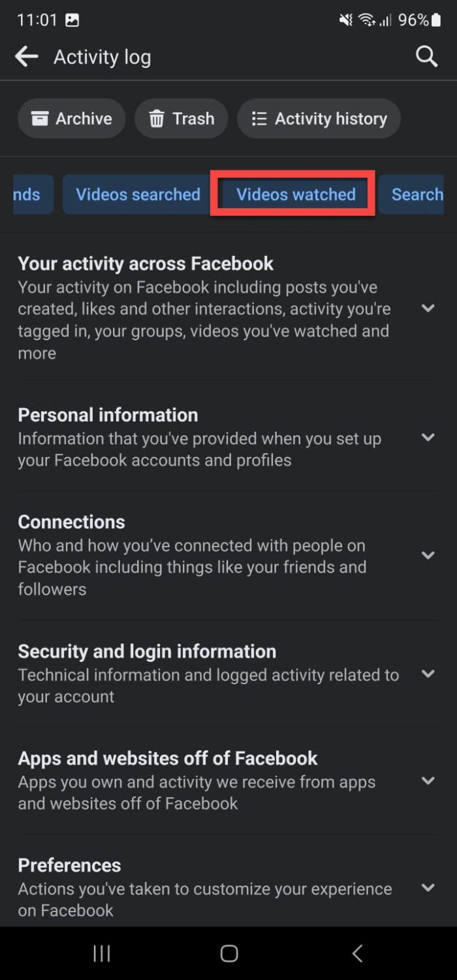Expand the Personal information chevron

[428, 437]
